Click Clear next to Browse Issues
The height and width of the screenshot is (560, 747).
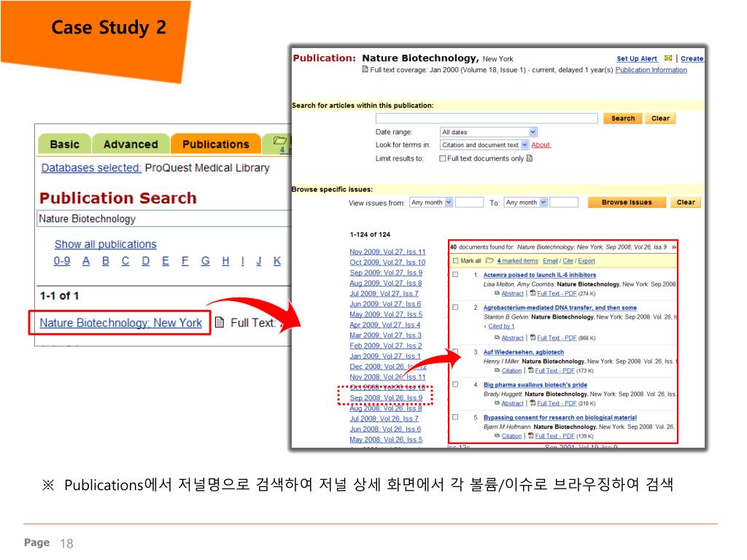tap(686, 203)
